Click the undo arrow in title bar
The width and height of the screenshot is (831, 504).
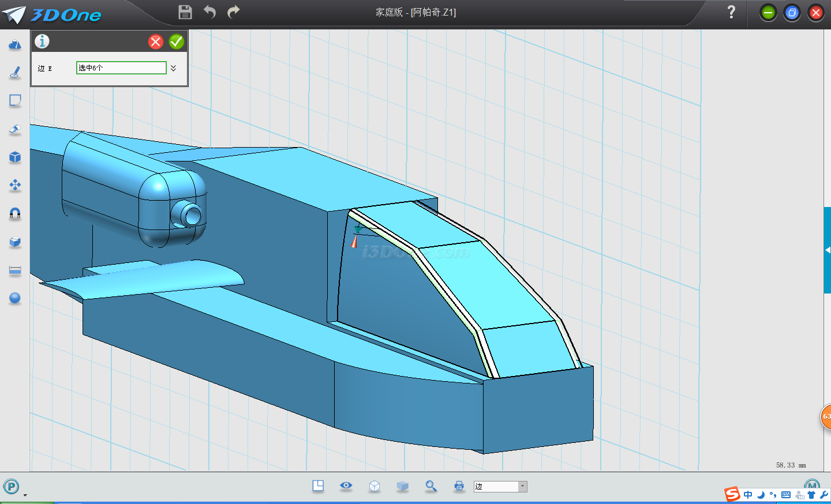tap(209, 12)
